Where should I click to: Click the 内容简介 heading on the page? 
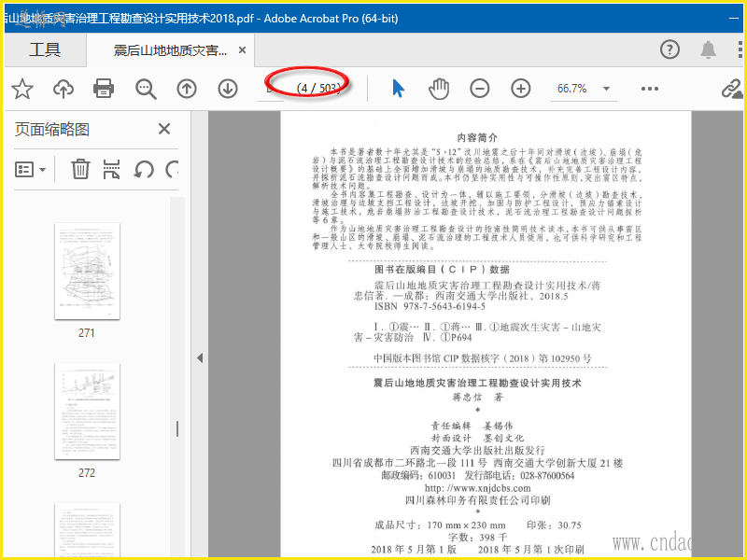477,137
